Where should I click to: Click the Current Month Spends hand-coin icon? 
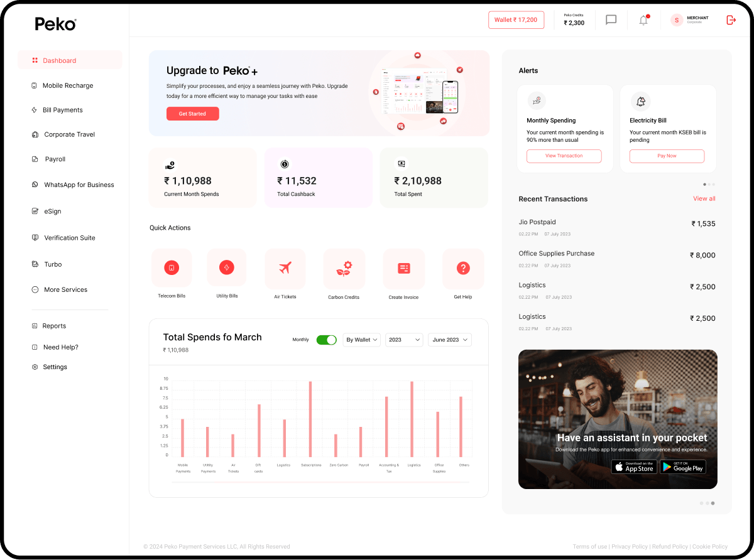tap(170, 165)
